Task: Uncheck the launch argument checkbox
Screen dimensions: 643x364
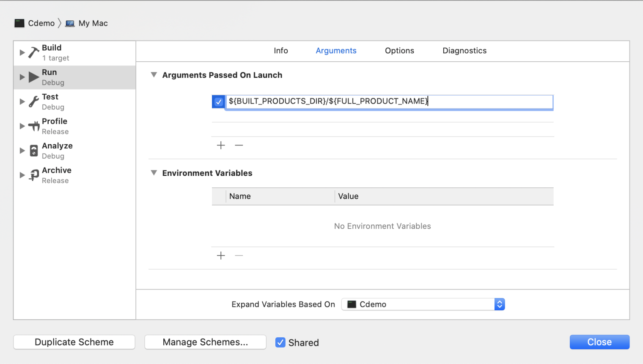Action: 218,102
